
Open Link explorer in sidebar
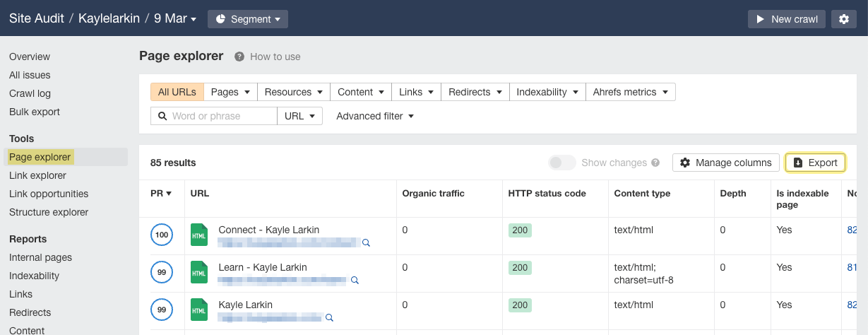37,175
